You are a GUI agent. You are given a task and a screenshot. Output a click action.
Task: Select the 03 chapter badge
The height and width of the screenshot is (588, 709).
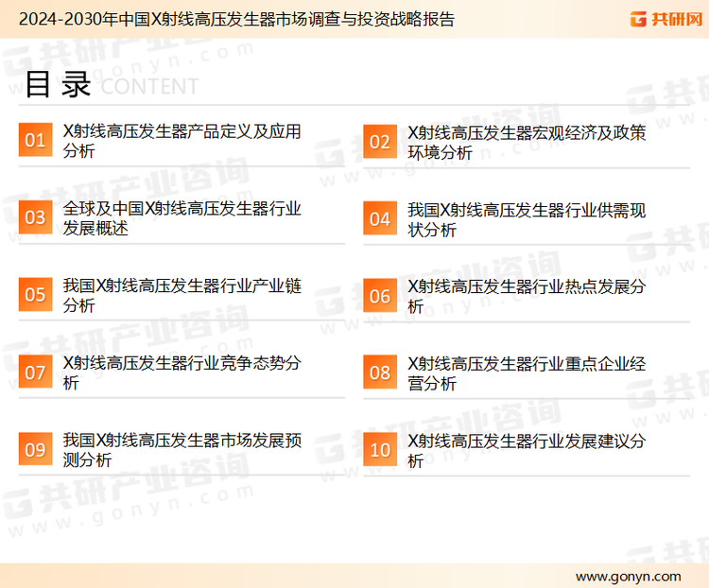[35, 217]
